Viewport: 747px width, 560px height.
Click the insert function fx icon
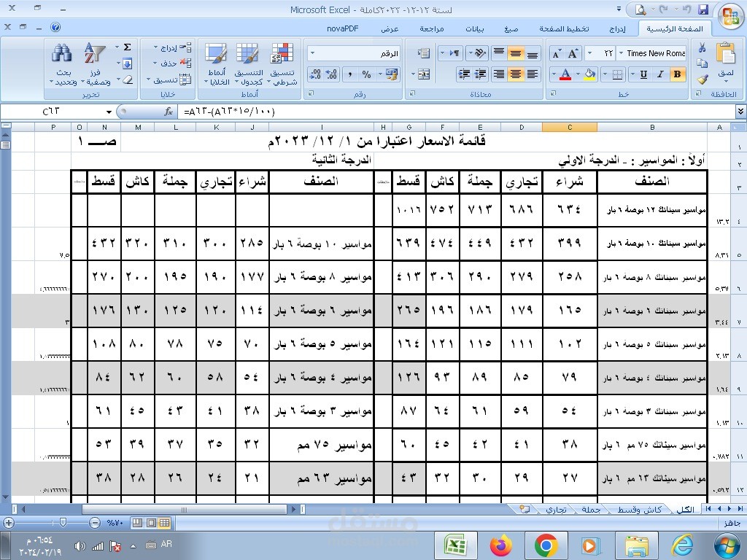tap(169, 112)
